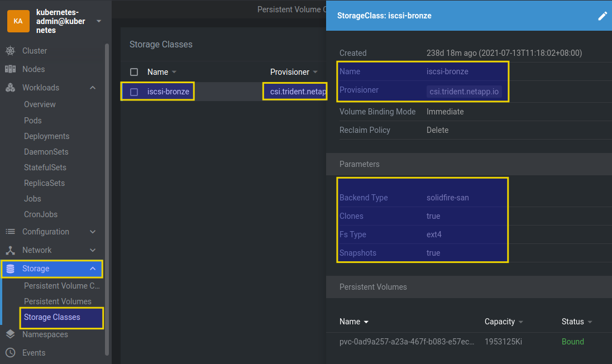The height and width of the screenshot is (364, 612).
Task: Click the Events clock icon
Action: pos(10,353)
